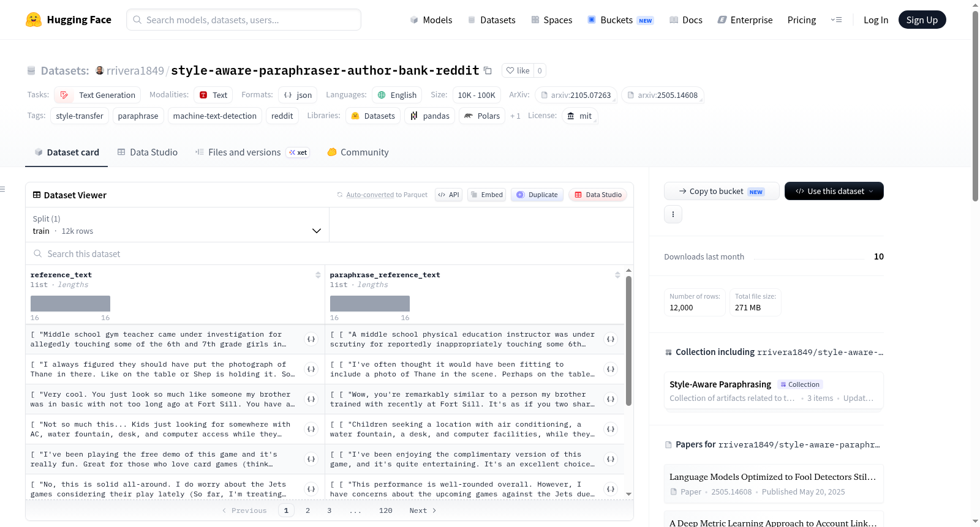Expand JSON view for 'Middle school gym teacher' reference cell

(311, 339)
